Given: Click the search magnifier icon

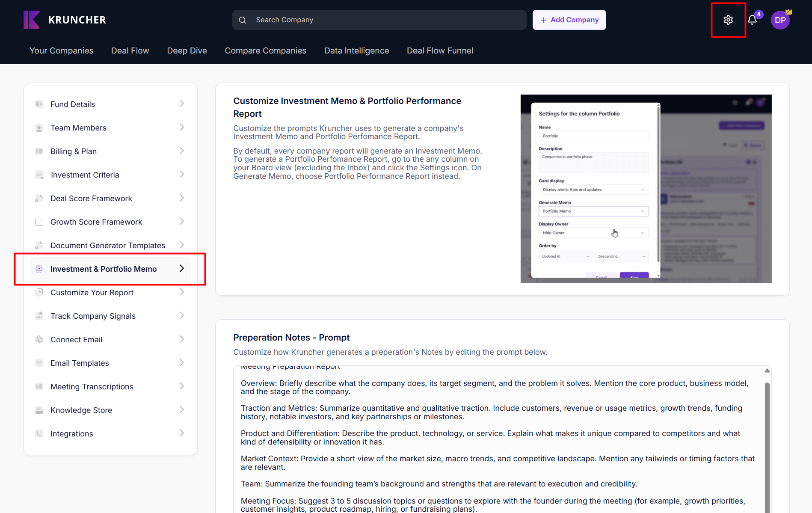Looking at the screenshot, I should point(243,20).
